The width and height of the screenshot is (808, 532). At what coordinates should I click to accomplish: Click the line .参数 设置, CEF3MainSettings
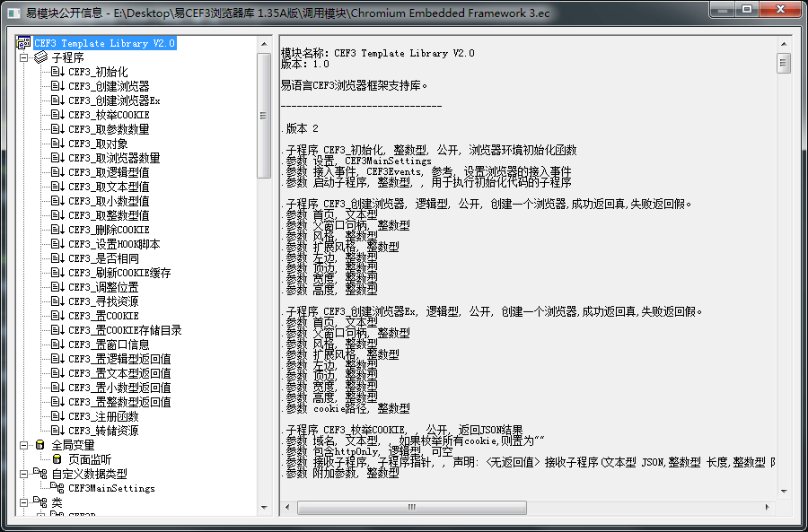[356, 161]
